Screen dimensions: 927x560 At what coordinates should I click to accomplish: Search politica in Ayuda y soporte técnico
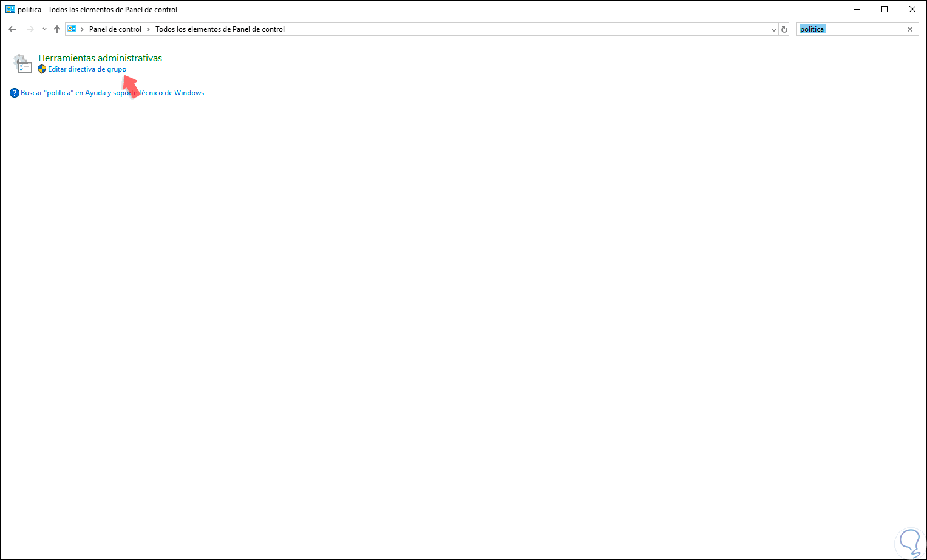tap(112, 93)
